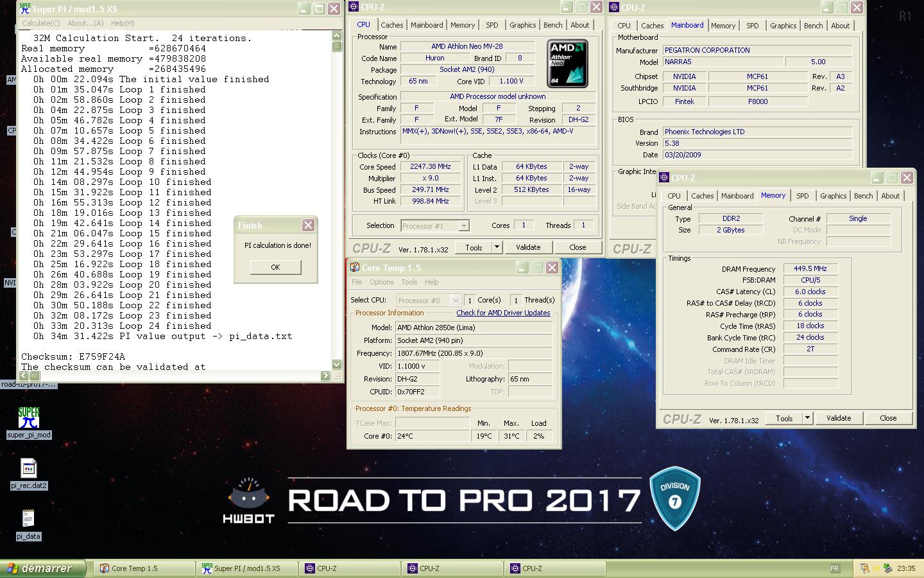Open the About...(A) menu in Super PI

pyautogui.click(x=85, y=23)
